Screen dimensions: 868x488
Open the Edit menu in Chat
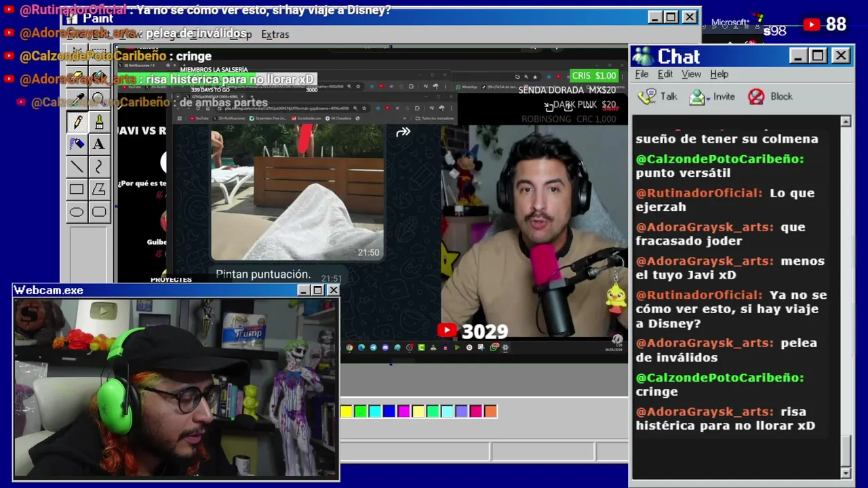pos(665,74)
